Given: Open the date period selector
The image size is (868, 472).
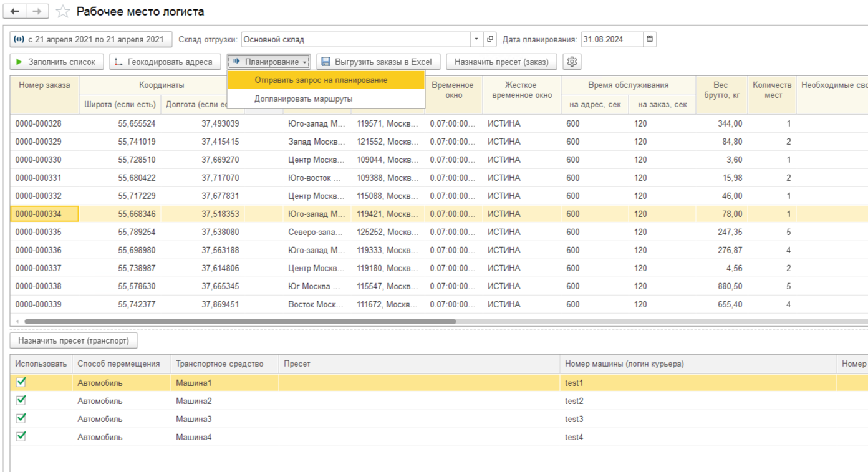Looking at the screenshot, I should pos(90,39).
